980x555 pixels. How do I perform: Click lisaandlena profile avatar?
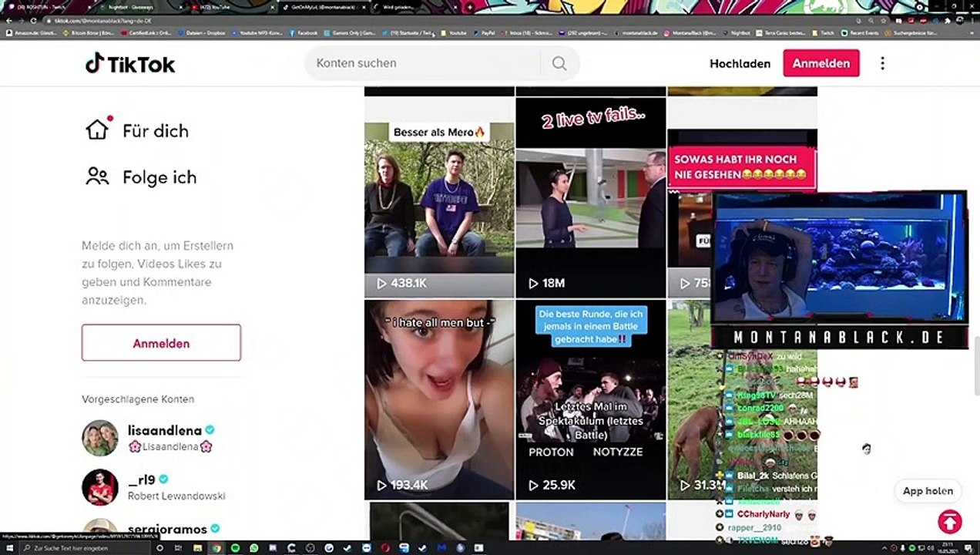point(100,438)
